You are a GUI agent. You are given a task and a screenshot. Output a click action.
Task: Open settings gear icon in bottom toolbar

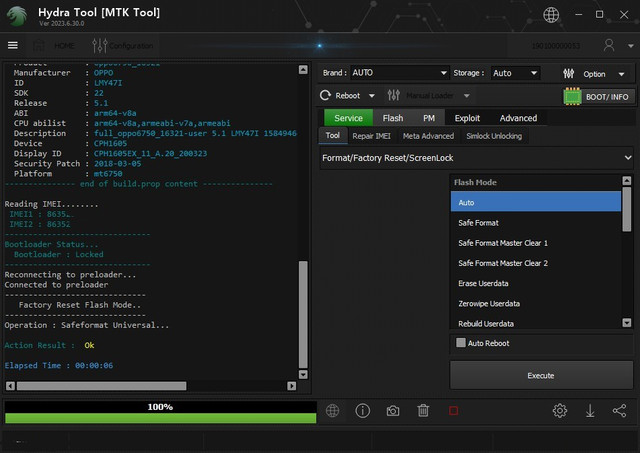pyautogui.click(x=560, y=411)
